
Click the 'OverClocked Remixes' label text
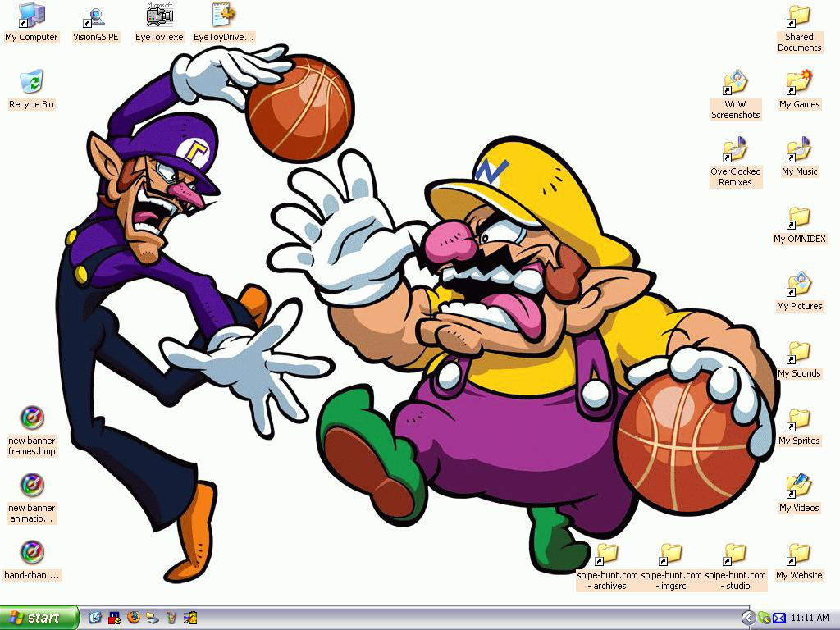click(x=735, y=177)
